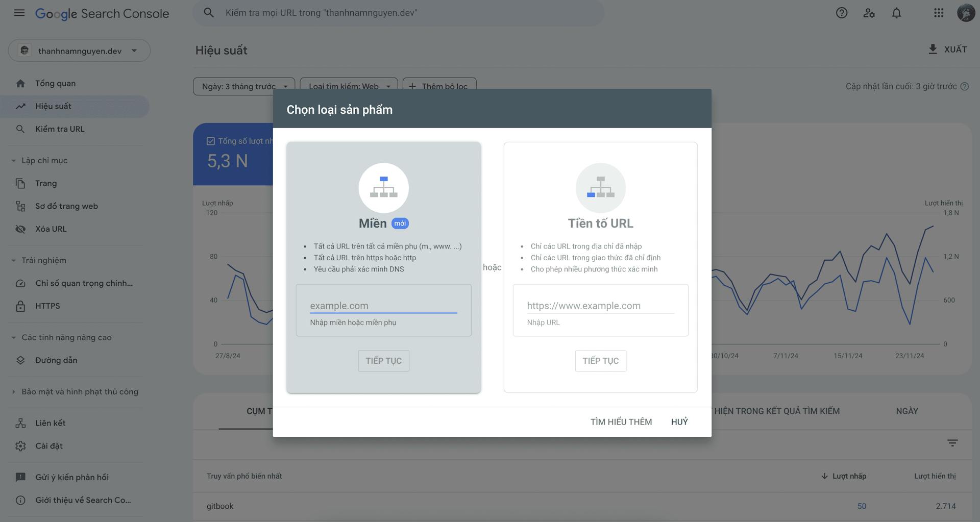Image resolution: width=980 pixels, height=522 pixels.
Task: Click the Help question mark icon
Action: coord(841,13)
